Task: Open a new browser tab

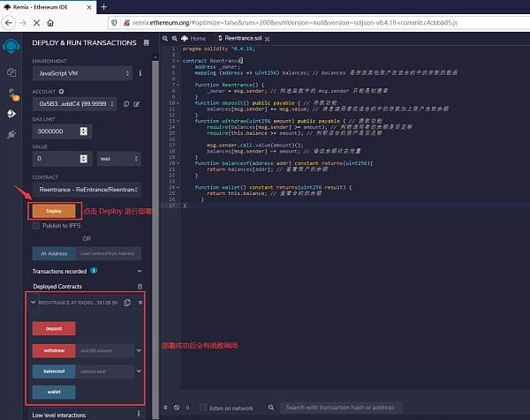Action: (103, 7)
